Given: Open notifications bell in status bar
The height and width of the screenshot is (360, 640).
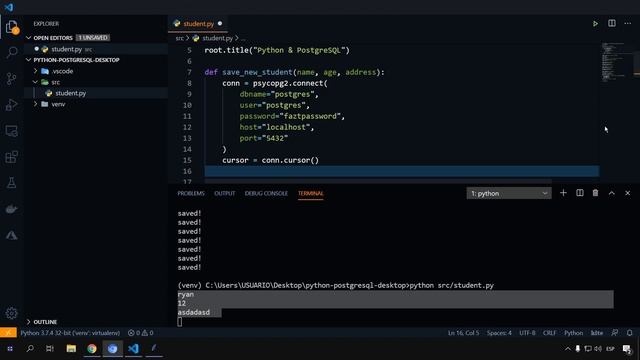Looking at the screenshot, I should (629, 333).
